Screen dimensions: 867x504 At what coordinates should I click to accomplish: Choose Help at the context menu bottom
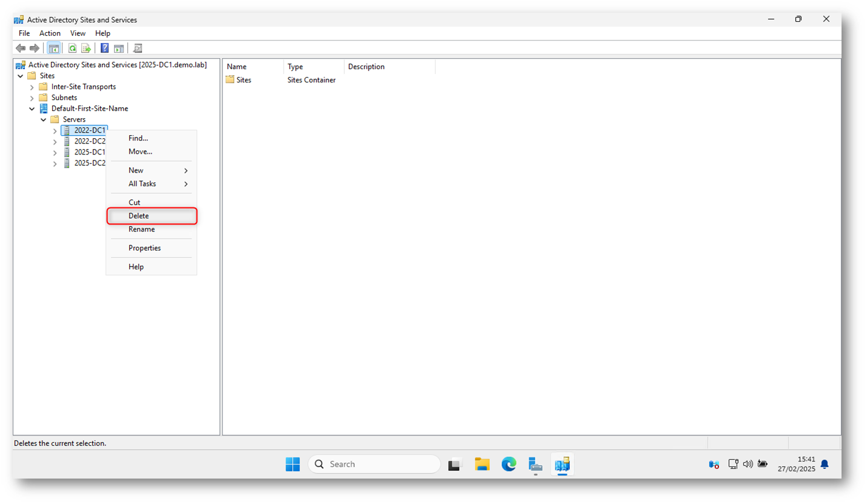coord(152,267)
